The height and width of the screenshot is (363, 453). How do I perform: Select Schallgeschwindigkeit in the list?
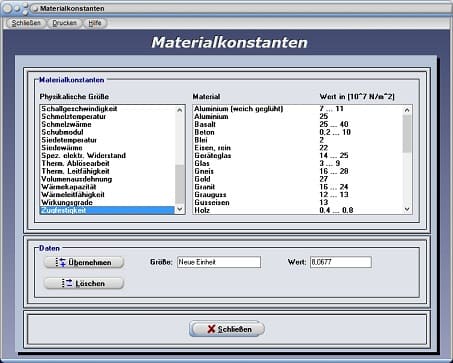click(x=107, y=109)
